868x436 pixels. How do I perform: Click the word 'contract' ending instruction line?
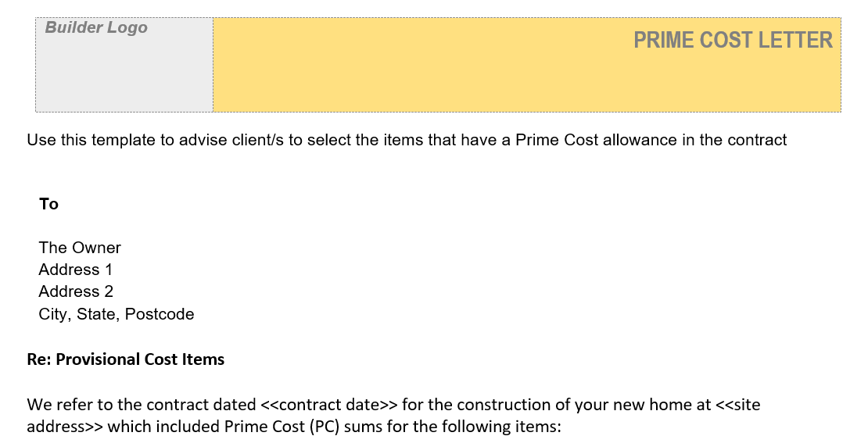759,141
